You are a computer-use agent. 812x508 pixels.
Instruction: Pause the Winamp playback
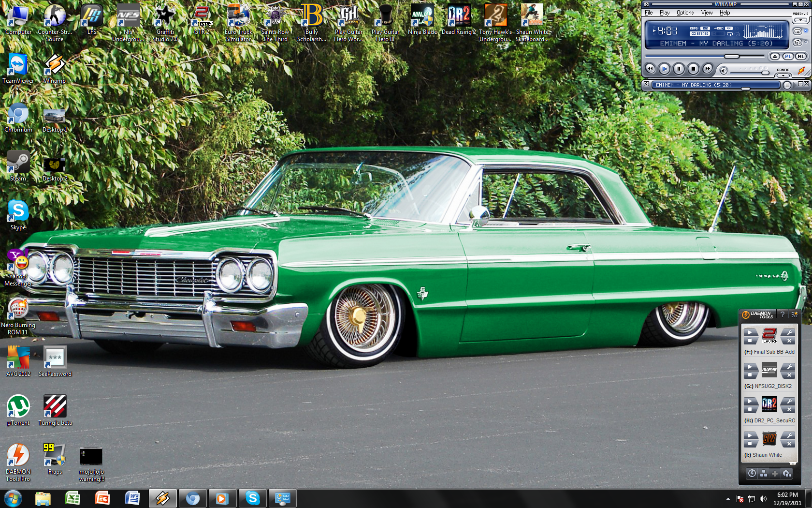pyautogui.click(x=679, y=69)
